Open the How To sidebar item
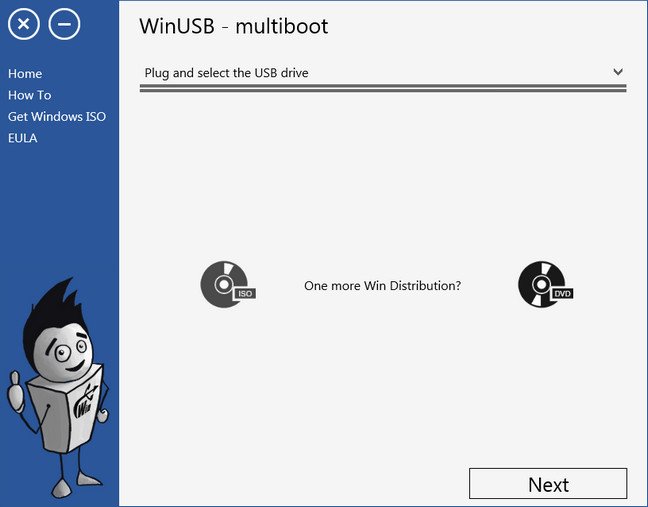The height and width of the screenshot is (507, 648). 30,95
